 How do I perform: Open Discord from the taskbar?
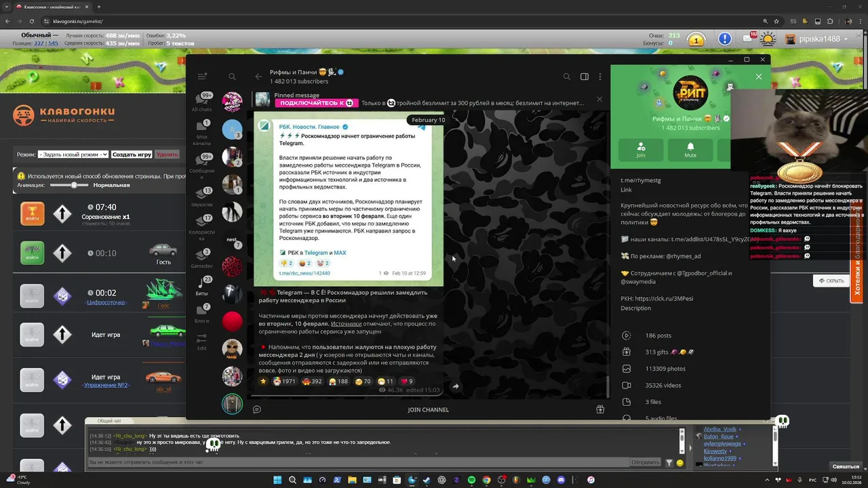click(561, 480)
